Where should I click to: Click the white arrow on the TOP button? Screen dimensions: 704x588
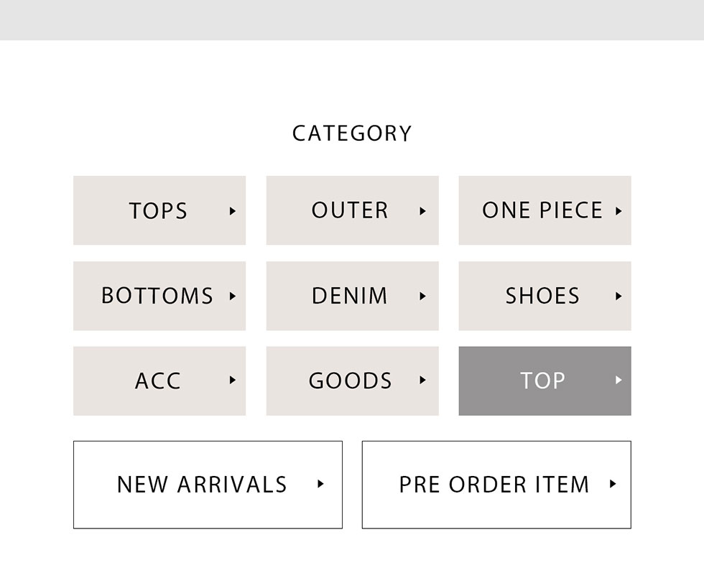coord(619,381)
